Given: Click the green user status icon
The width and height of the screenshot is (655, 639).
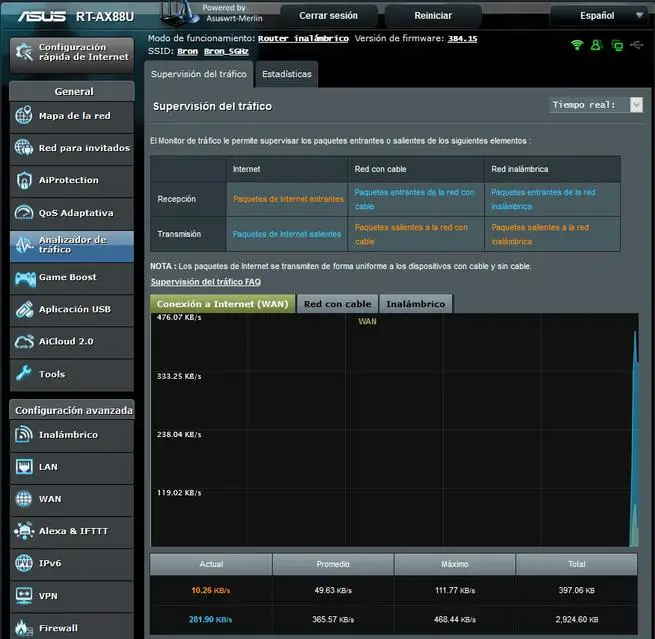Looking at the screenshot, I should point(597,45).
